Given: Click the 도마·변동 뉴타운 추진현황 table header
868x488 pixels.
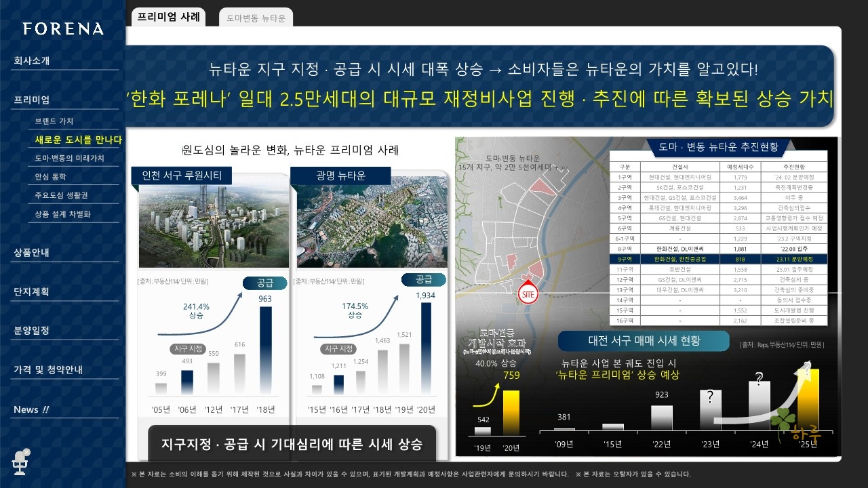Looking at the screenshot, I should tap(719, 146).
